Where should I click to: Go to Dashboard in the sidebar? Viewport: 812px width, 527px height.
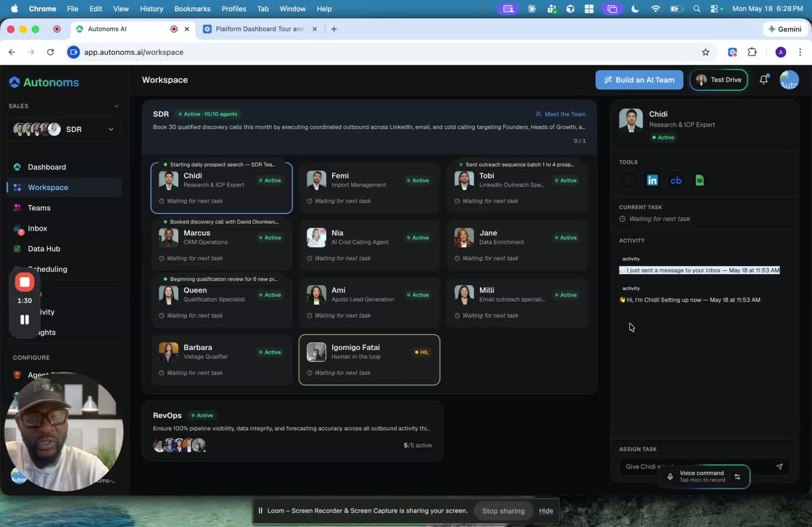64,167
